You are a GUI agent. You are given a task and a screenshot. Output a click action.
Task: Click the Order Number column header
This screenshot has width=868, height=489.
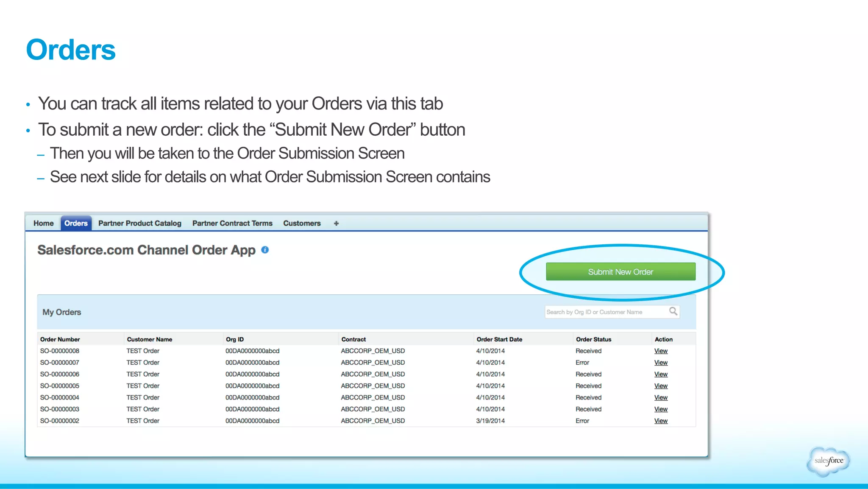click(x=60, y=339)
